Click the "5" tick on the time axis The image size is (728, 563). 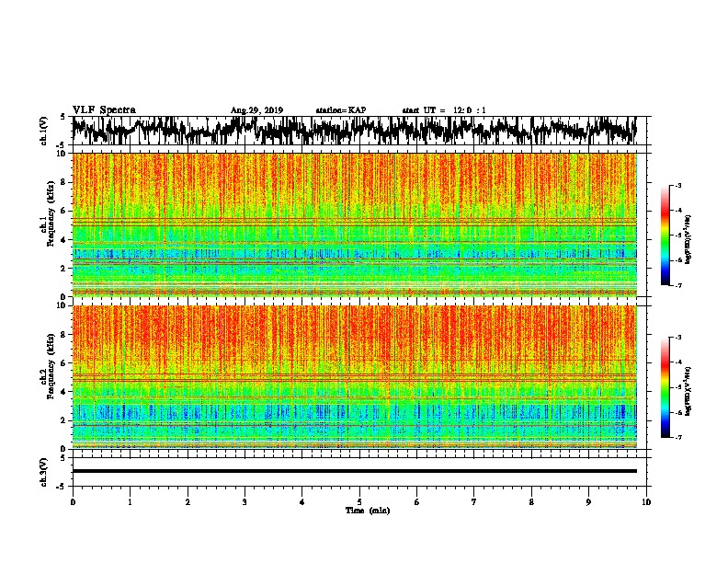pos(359,502)
